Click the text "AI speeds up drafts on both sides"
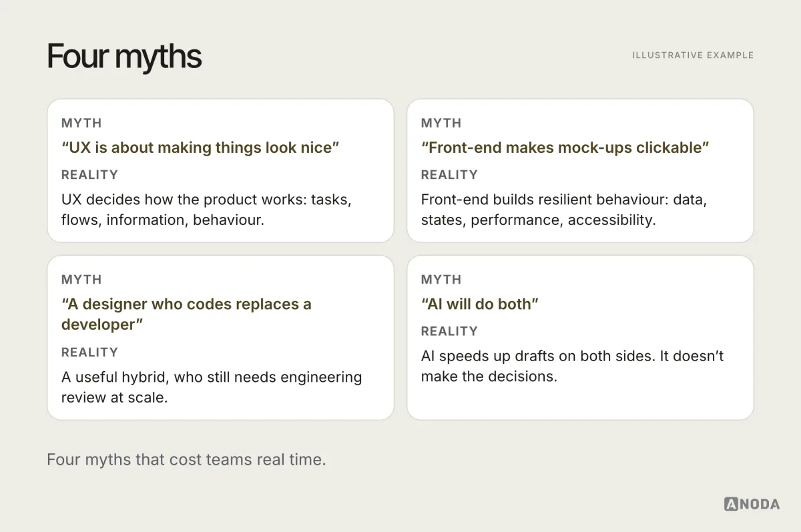This screenshot has width=801, height=532. 537,356
